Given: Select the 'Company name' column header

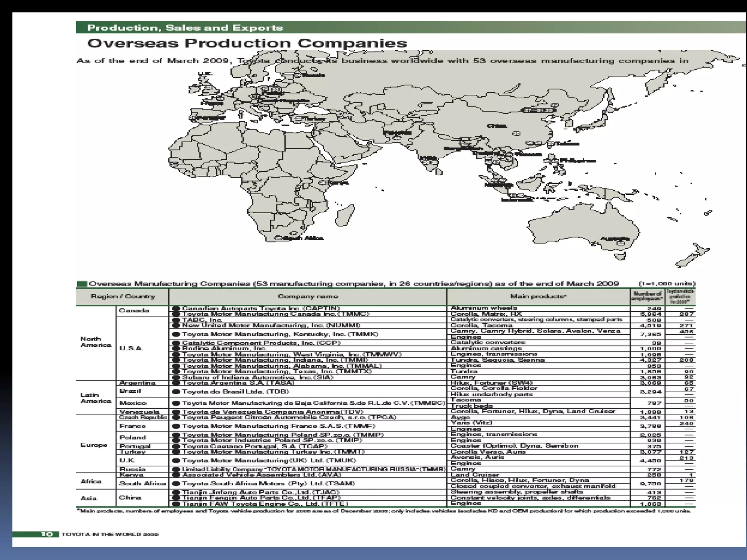Looking at the screenshot, I should [308, 296].
